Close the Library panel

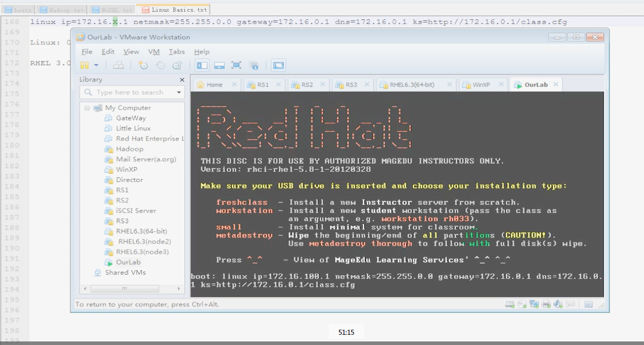[x=182, y=79]
